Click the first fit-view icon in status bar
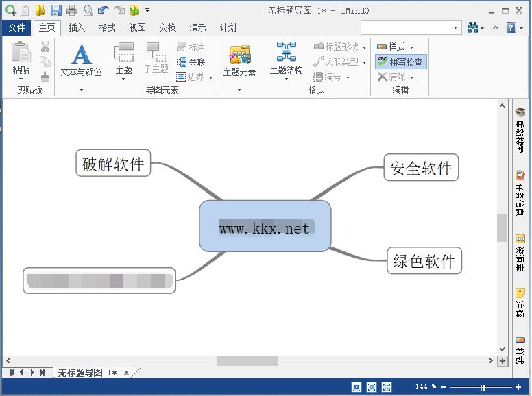Viewport: 532px width, 396px height. click(x=356, y=387)
